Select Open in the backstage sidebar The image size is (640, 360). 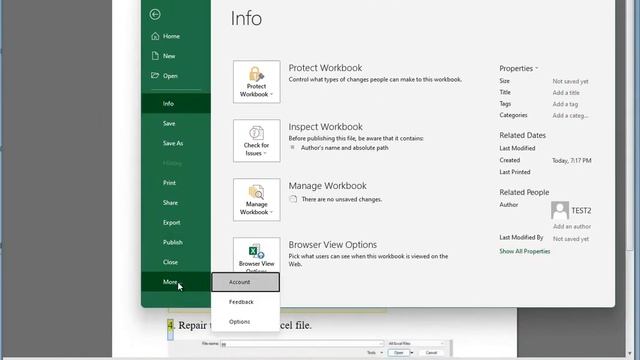(x=170, y=76)
